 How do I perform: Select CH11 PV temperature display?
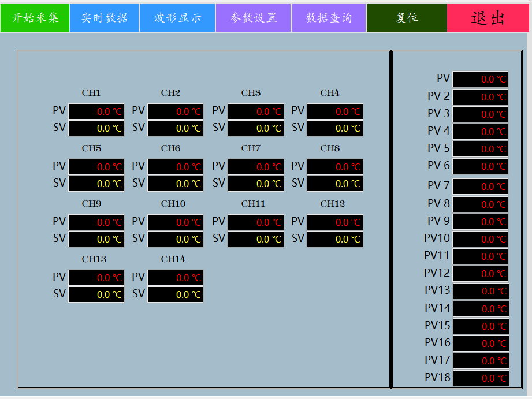coord(256,222)
